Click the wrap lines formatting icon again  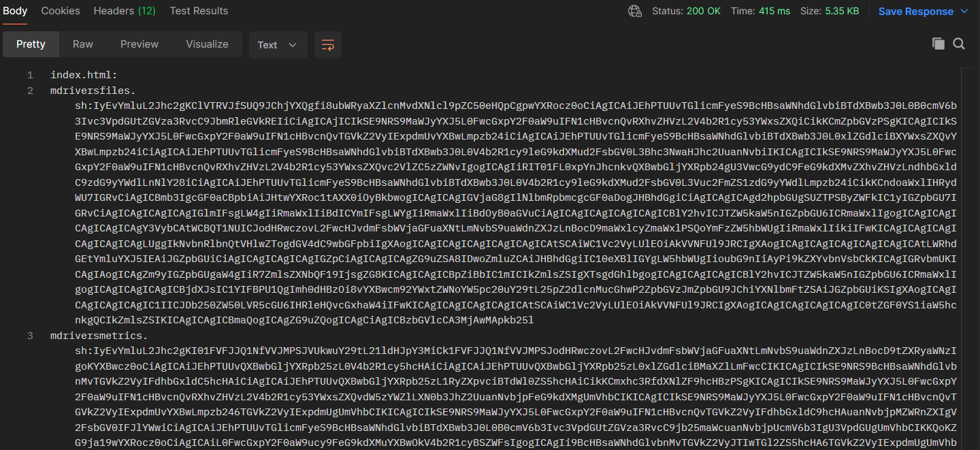327,44
